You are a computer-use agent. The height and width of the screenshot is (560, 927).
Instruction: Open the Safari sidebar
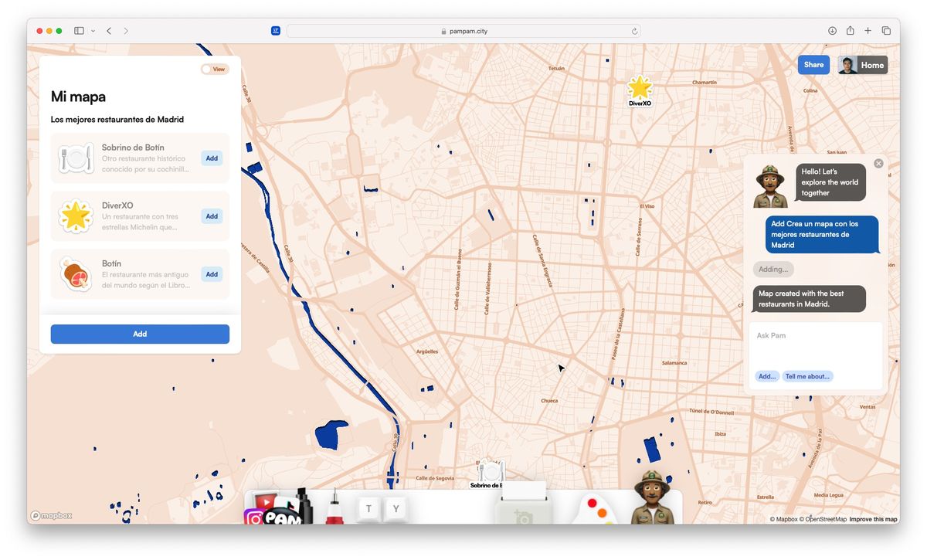click(78, 30)
